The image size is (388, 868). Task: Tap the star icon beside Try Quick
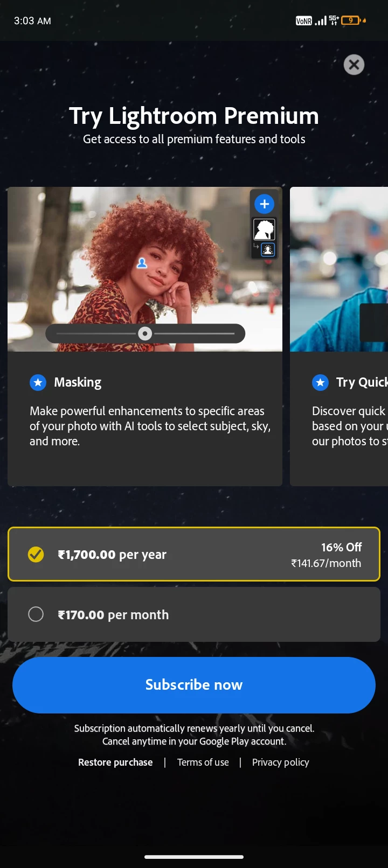coord(320,382)
